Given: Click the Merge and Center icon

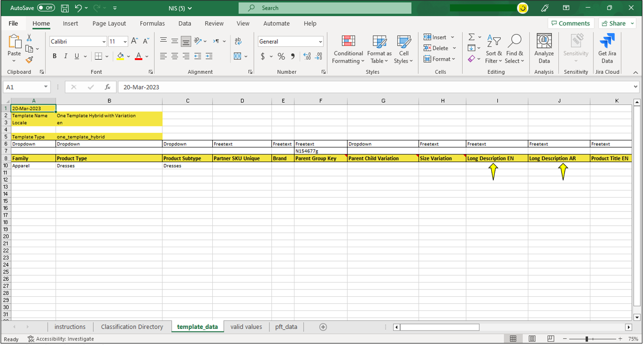Looking at the screenshot, I should pos(237,57).
